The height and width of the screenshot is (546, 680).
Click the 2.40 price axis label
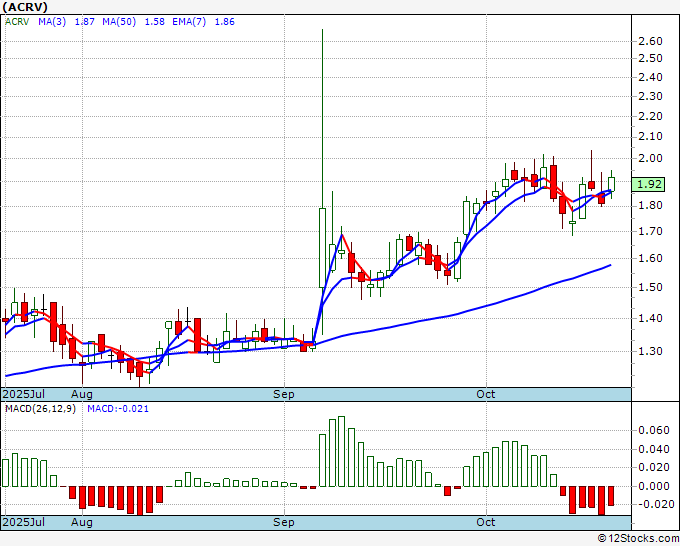(x=651, y=77)
